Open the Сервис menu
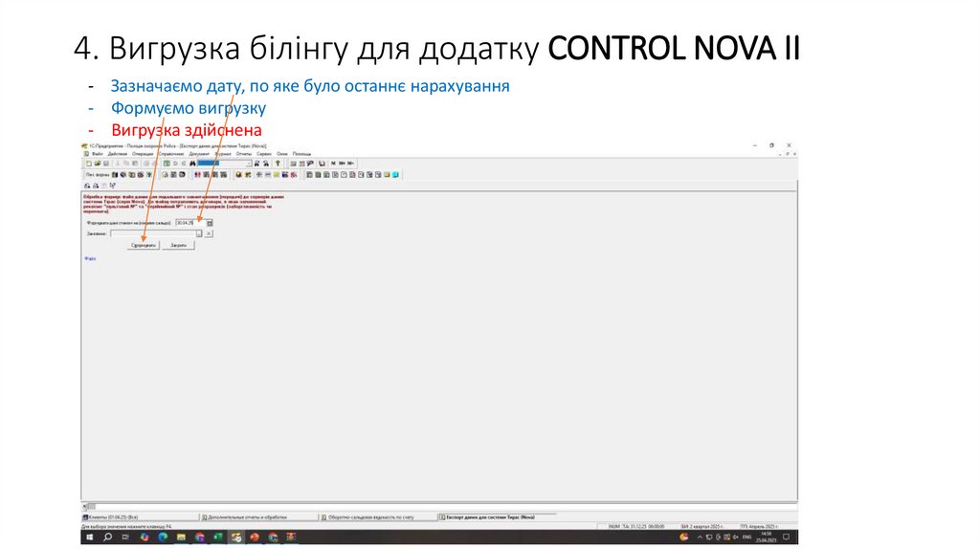980x549 pixels. pos(264,154)
